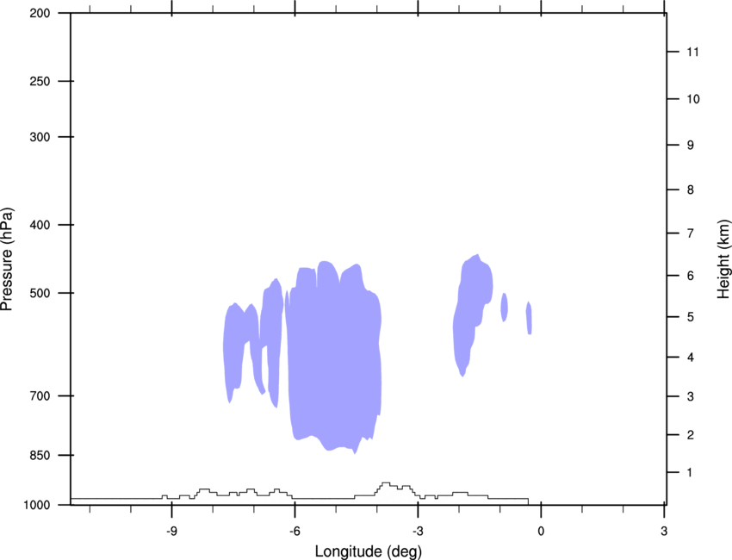Click the longitude tick label 3 on bottom axis
This screenshot has height=560, width=732.
pos(664,532)
